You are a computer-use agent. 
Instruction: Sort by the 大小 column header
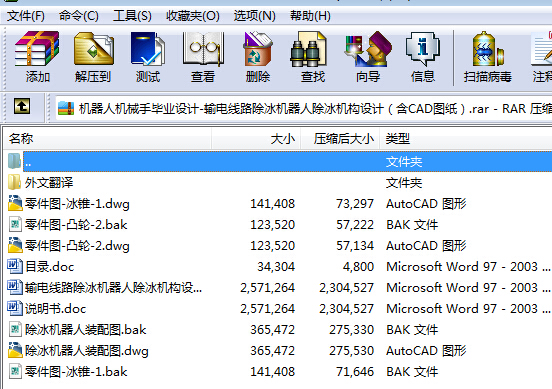pyautogui.click(x=256, y=139)
